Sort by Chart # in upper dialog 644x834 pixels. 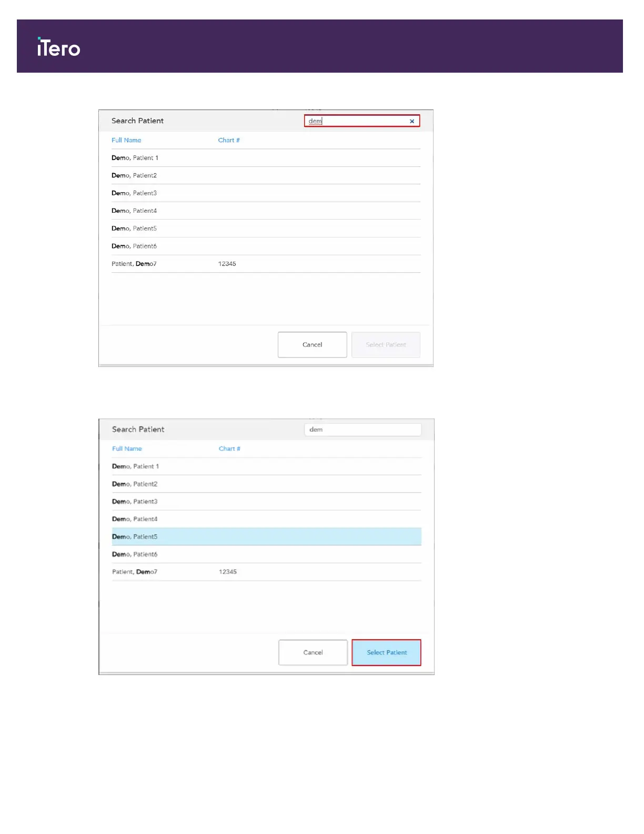(x=229, y=140)
